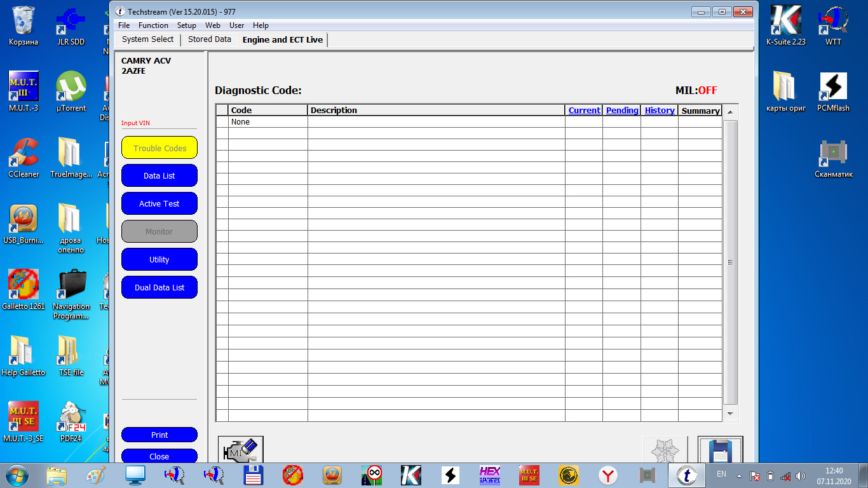
Task: Click the Current column link
Action: (584, 111)
